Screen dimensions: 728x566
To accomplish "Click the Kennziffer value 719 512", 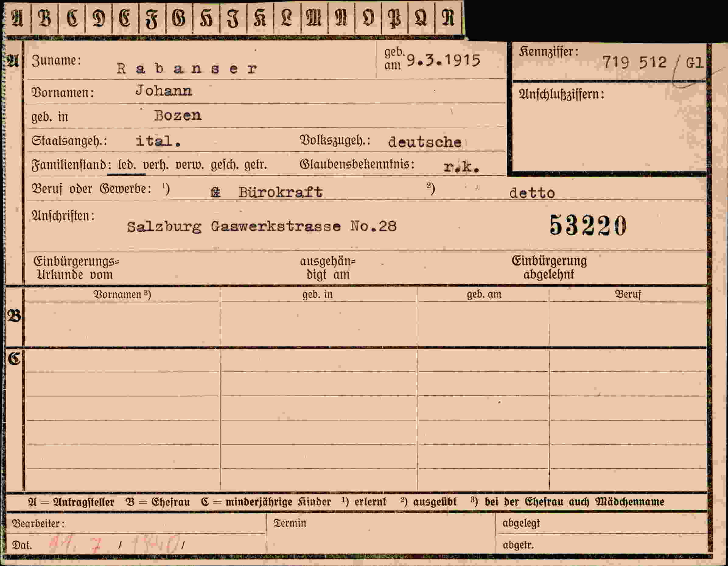I will point(634,62).
